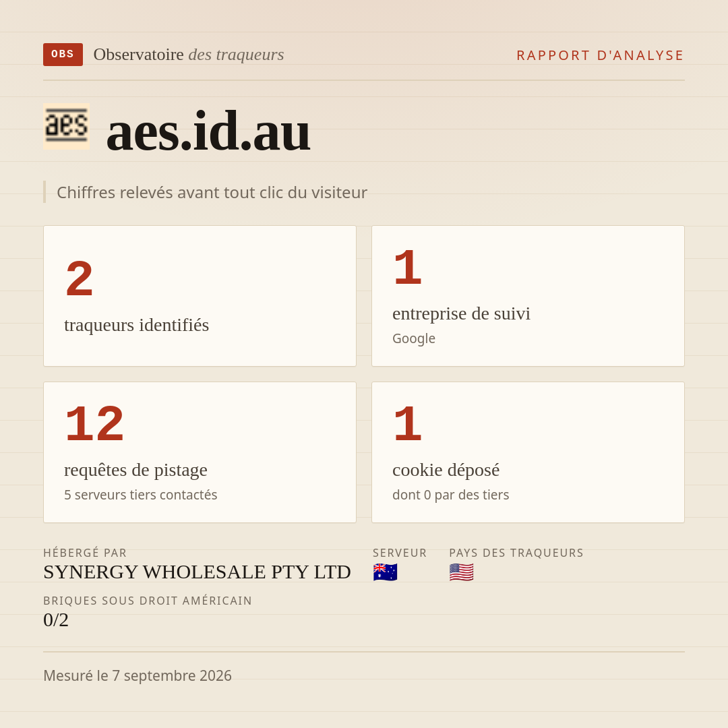
Task: Click 'Briques sous droit américain' label
Action: (x=148, y=601)
